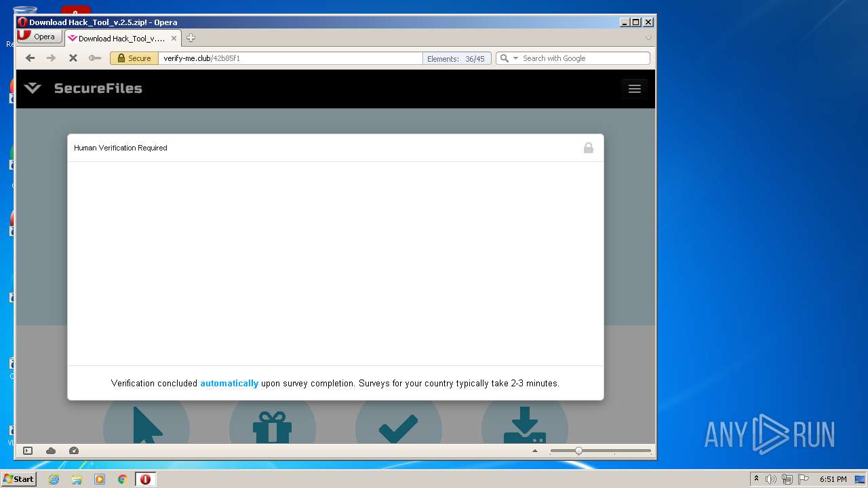Click the SecureFiles logo chevron
The image size is (868, 488).
pyautogui.click(x=33, y=88)
